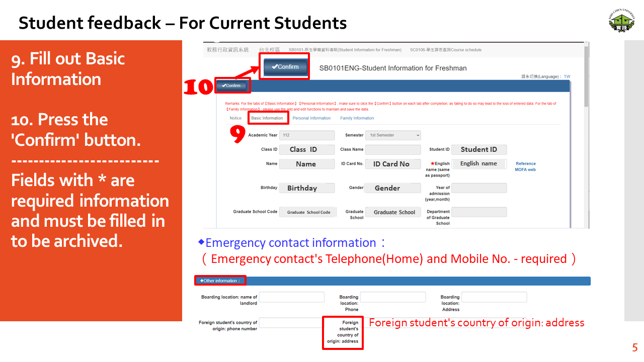Open the Reference MOFA web link
Screen dimensions: 644x362
point(525,166)
